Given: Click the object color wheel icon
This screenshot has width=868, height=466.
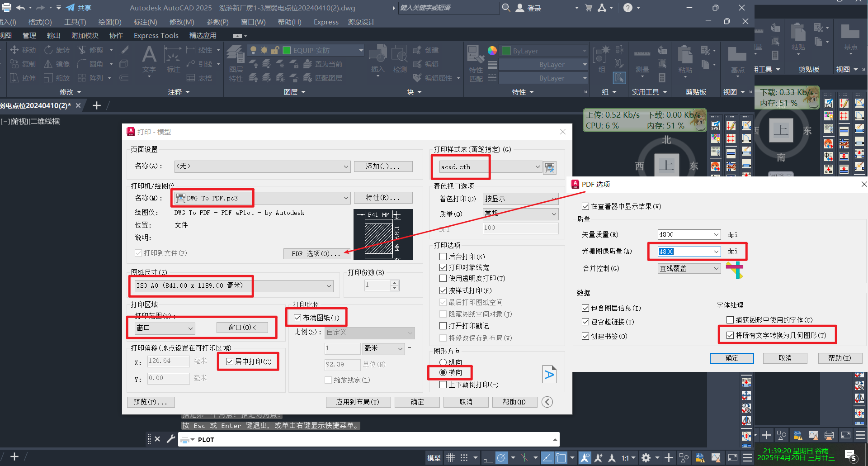Looking at the screenshot, I should [x=492, y=51].
